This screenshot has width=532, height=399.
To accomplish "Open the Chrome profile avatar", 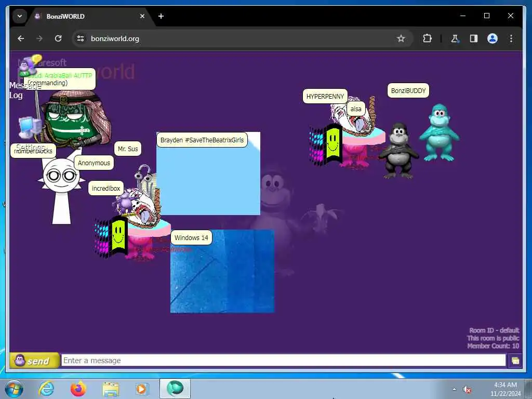I will click(493, 38).
